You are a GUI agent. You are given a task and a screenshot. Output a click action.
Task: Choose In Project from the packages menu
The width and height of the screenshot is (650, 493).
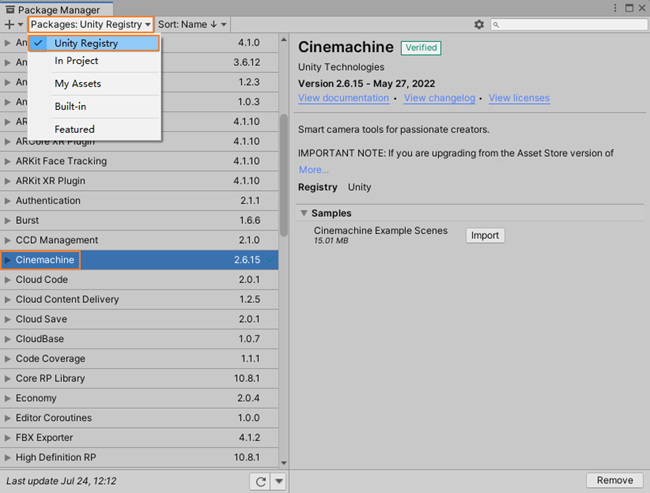point(76,61)
